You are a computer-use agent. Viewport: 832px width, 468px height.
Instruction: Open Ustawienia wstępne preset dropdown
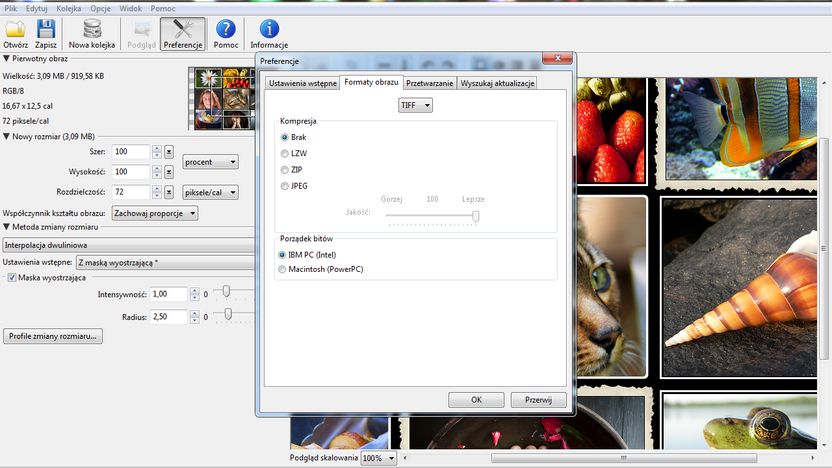(x=166, y=263)
